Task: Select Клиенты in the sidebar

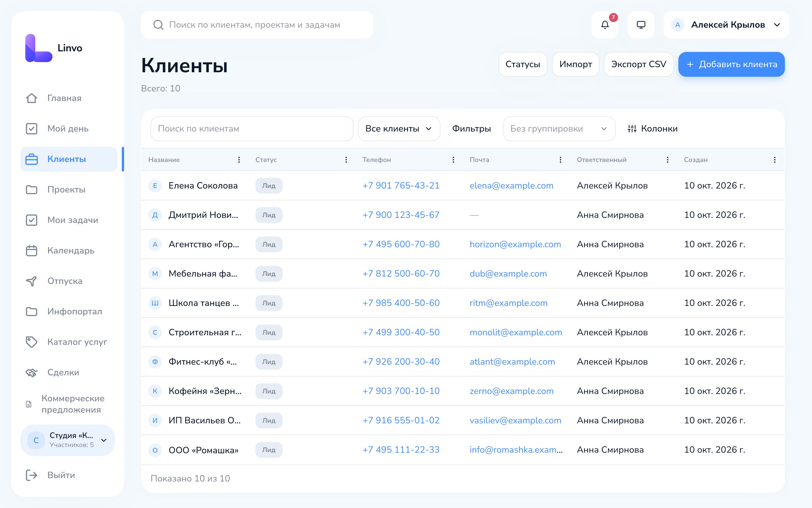Action: pyautogui.click(x=69, y=159)
